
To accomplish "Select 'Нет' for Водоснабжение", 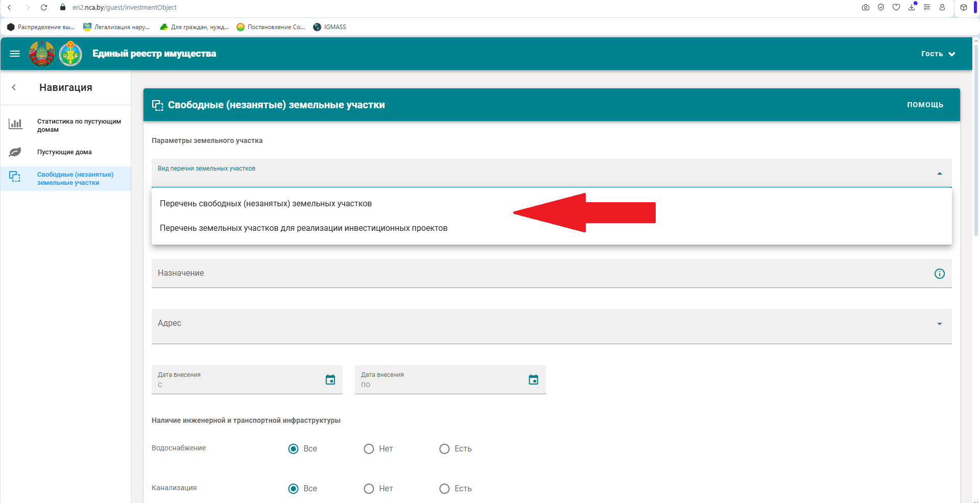I will [369, 449].
